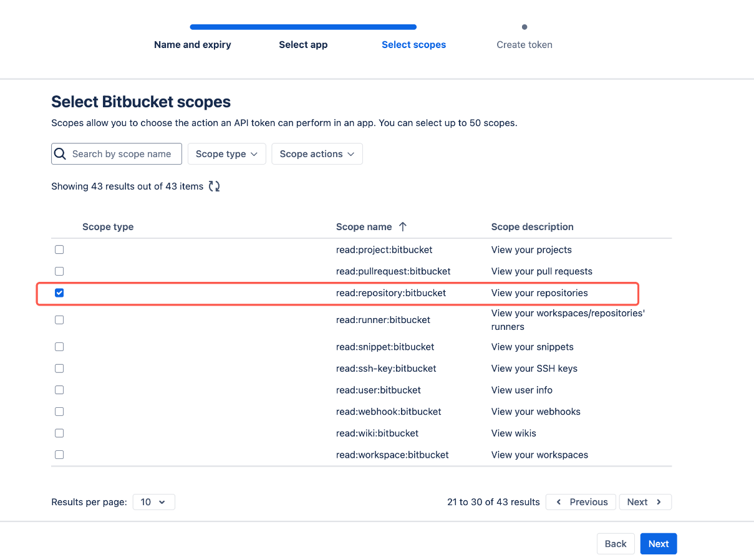Click the Create token step

tap(524, 45)
